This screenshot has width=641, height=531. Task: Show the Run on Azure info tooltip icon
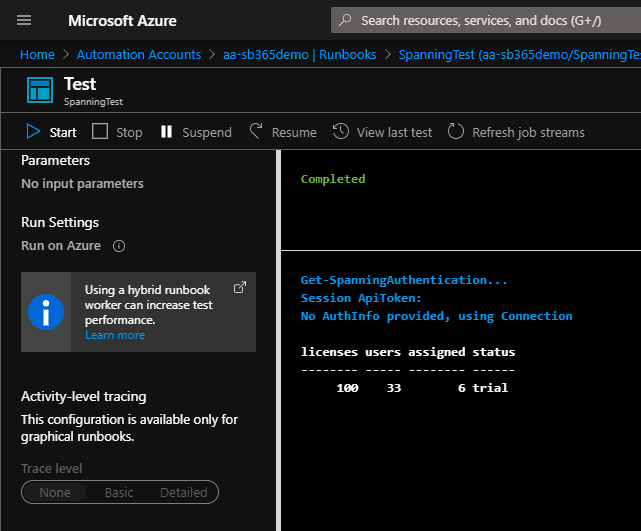point(119,246)
